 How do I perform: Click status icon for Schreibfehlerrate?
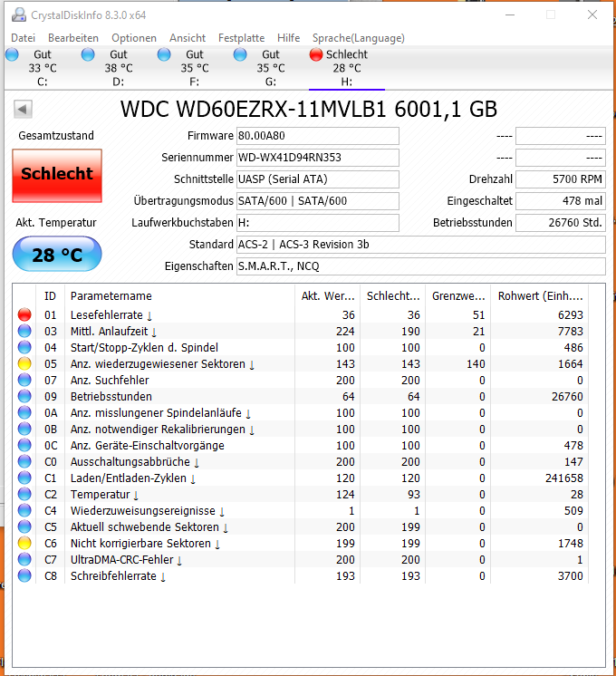(x=24, y=576)
